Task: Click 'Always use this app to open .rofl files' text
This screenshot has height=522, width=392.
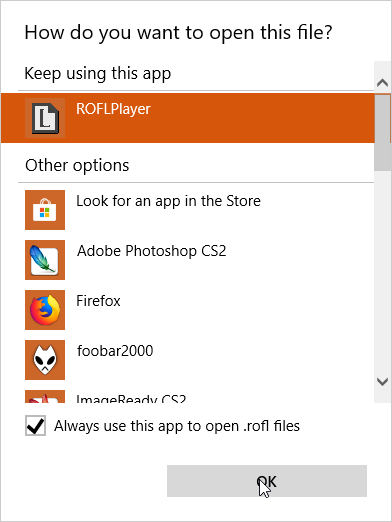Action: (x=177, y=426)
